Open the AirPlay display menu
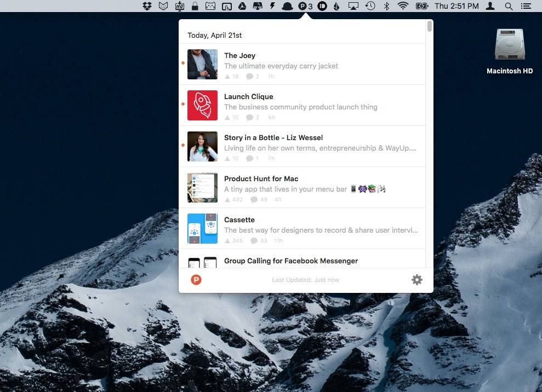This screenshot has width=542, height=392. pos(353,6)
